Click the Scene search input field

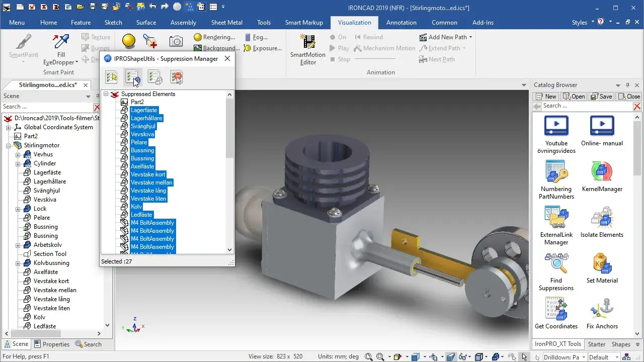pyautogui.click(x=47, y=107)
